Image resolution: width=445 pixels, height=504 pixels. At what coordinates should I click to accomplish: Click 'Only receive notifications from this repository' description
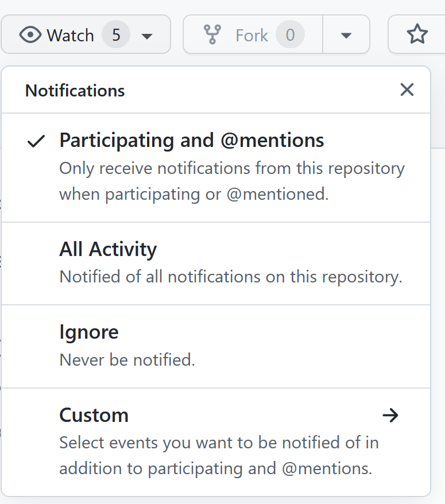tap(232, 168)
